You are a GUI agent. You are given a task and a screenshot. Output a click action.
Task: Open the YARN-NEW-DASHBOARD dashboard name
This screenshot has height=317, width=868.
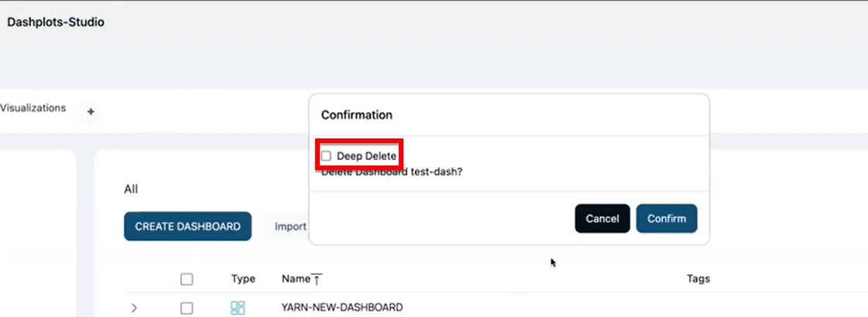click(341, 308)
